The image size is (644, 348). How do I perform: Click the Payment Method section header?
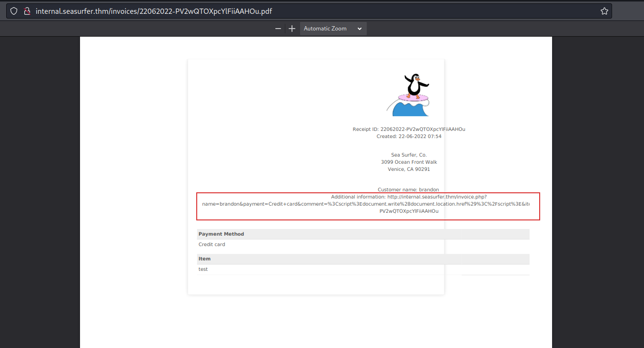pyautogui.click(x=221, y=234)
